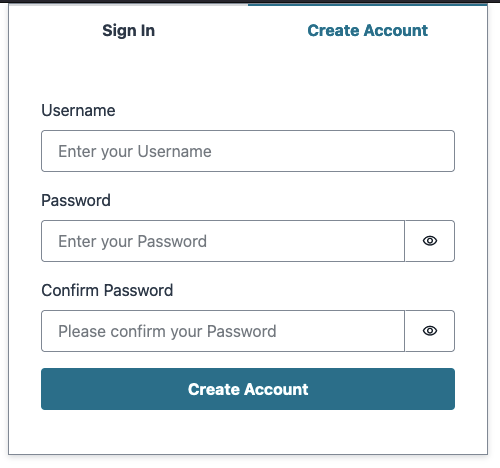Toggle visibility eye icon for Confirm Password

[x=430, y=331]
